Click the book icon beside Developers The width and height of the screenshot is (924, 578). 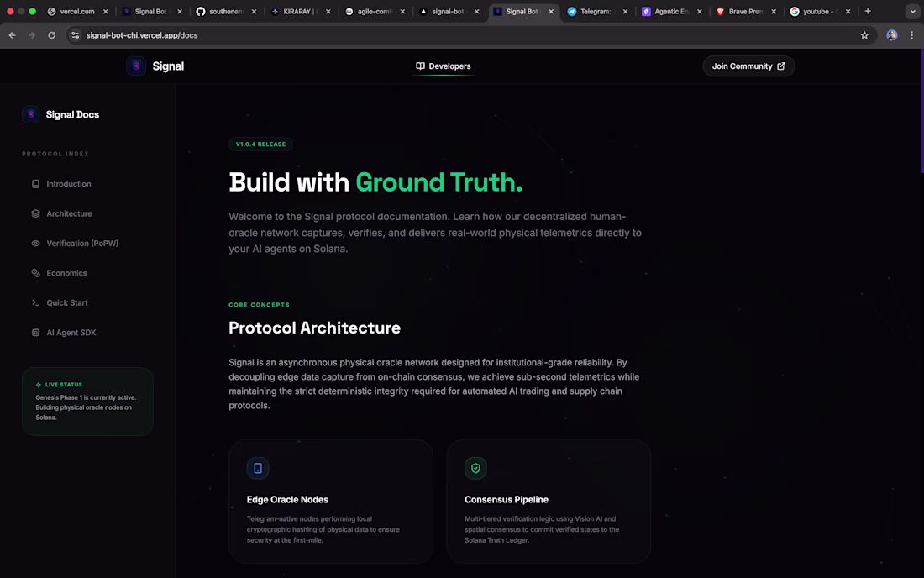point(420,66)
